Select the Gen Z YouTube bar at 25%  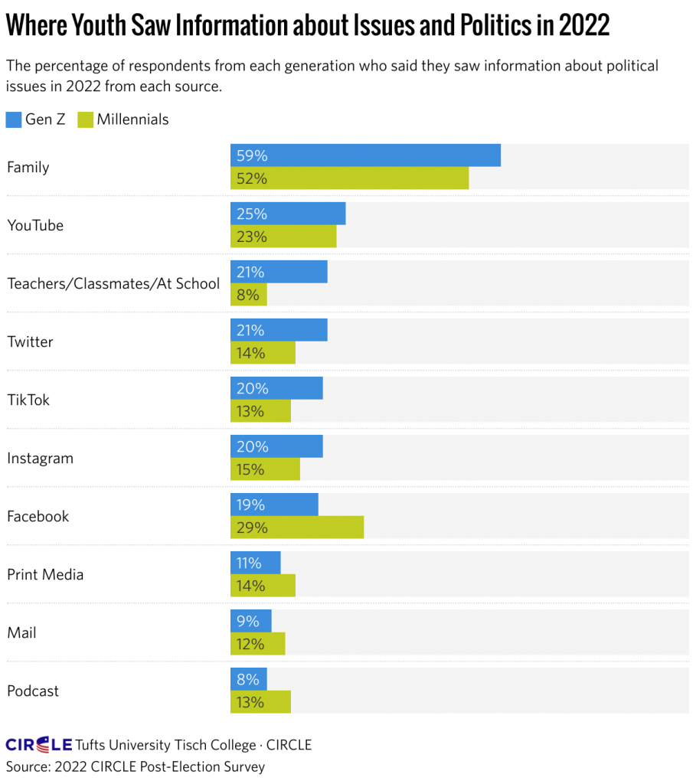[288, 214]
